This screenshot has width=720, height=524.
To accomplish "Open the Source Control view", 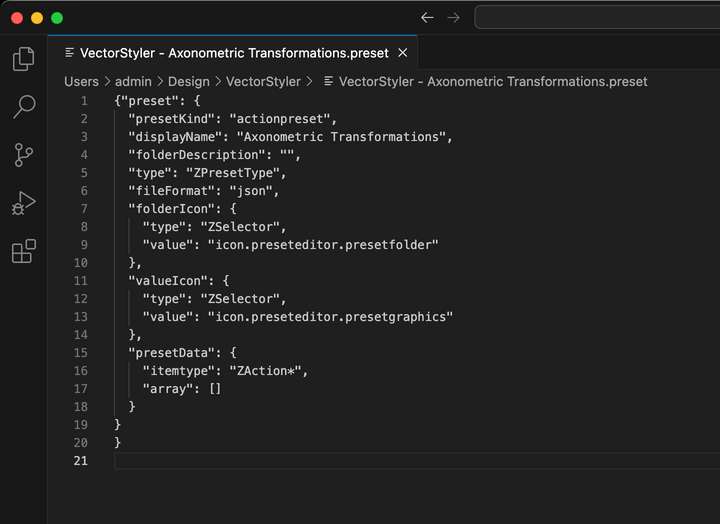I will pos(23,155).
